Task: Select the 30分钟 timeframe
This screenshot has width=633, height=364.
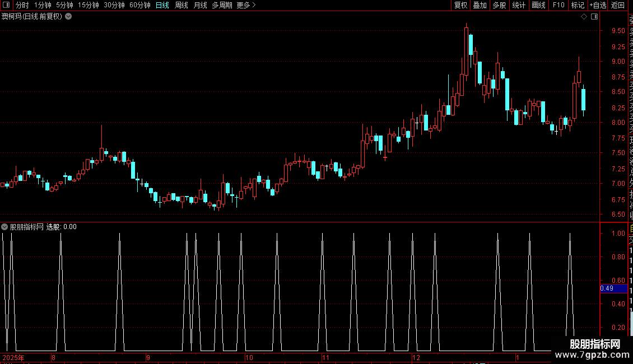Action: click(x=114, y=5)
